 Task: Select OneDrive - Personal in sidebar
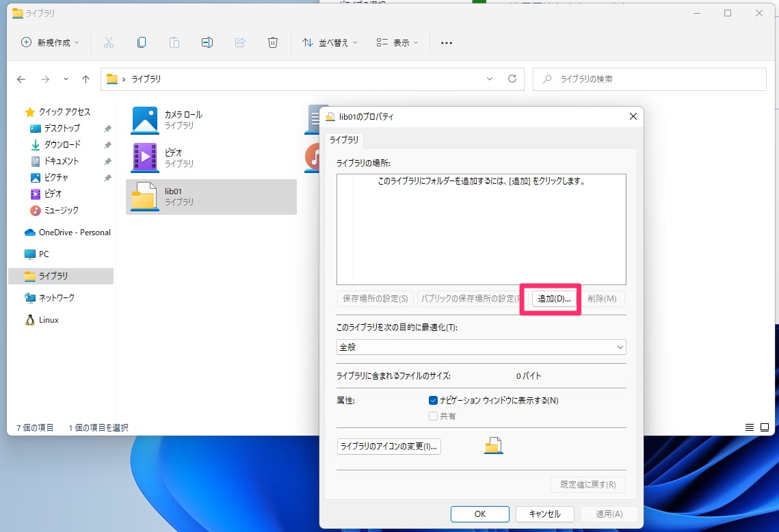pyautogui.click(x=75, y=232)
